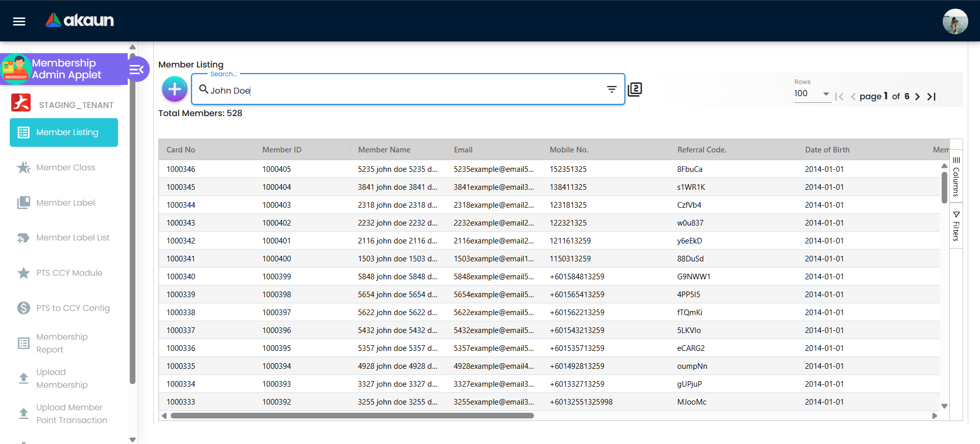Collapse the sidebar with the menu toggle

(x=136, y=69)
